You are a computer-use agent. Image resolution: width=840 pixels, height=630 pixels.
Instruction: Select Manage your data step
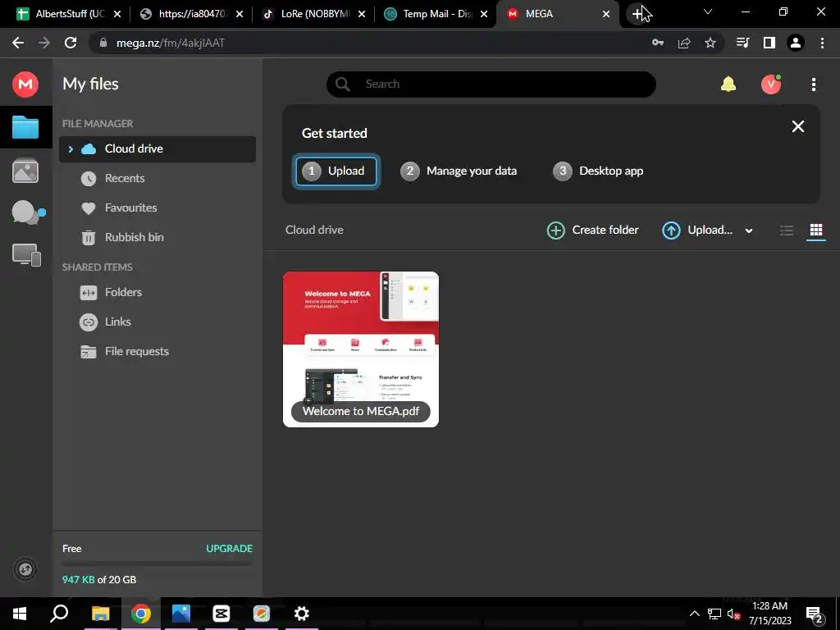point(459,171)
